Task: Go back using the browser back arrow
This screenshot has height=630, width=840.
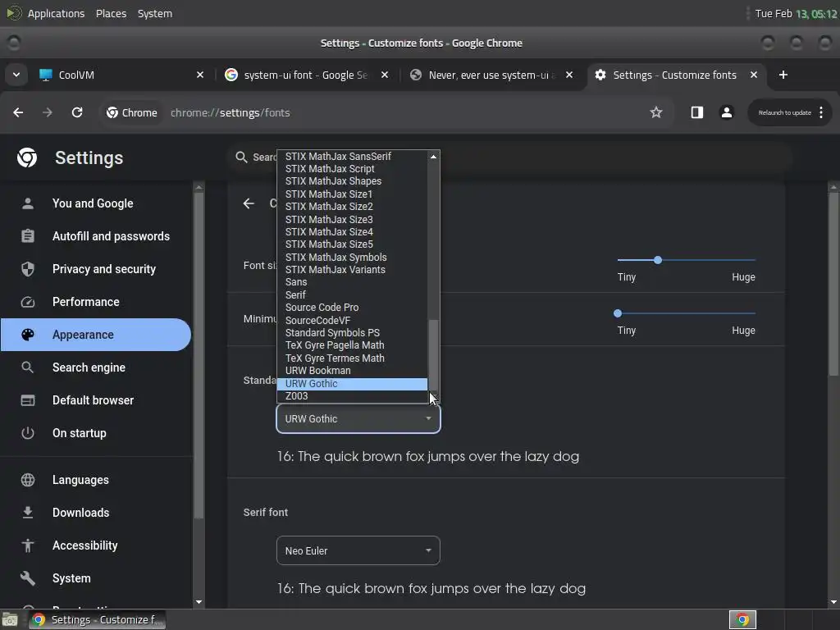Action: point(18,112)
